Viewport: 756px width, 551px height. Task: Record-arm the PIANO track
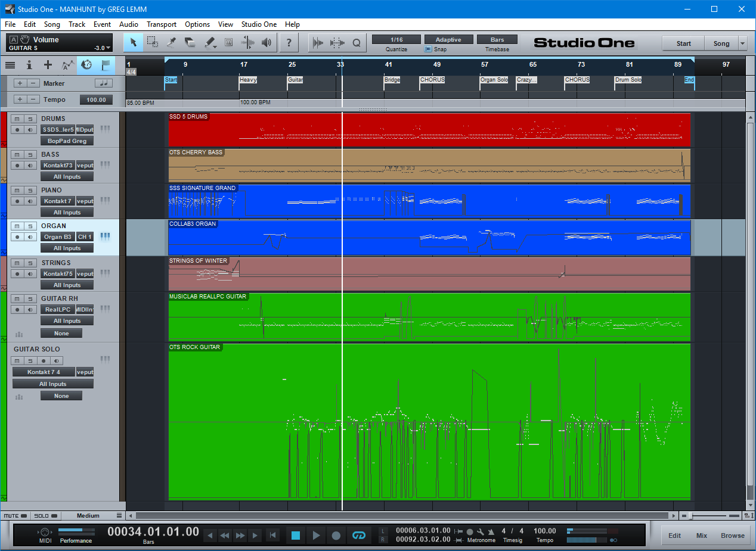click(17, 201)
